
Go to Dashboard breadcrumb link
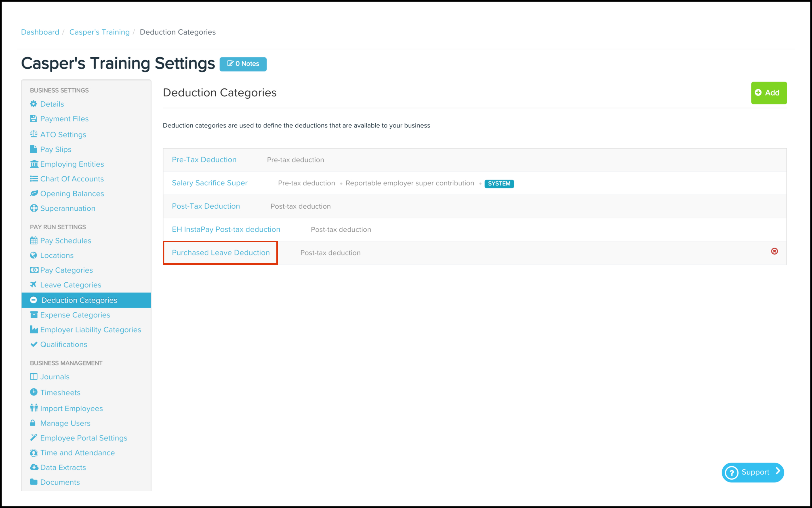(x=40, y=32)
